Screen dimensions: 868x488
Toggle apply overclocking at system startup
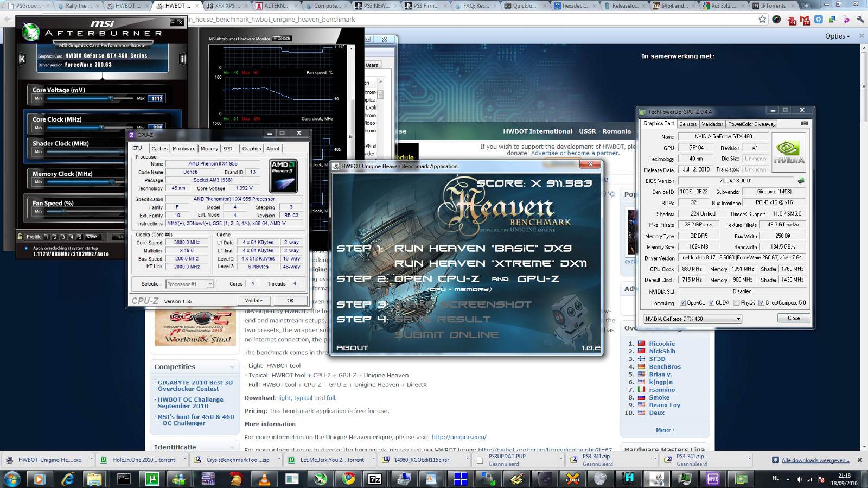click(x=25, y=248)
